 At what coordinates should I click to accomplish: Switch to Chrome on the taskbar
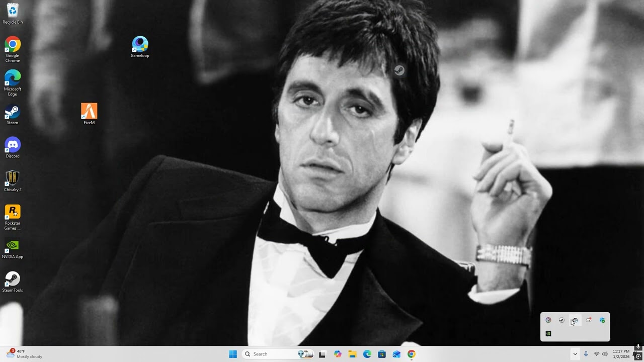[412, 354]
